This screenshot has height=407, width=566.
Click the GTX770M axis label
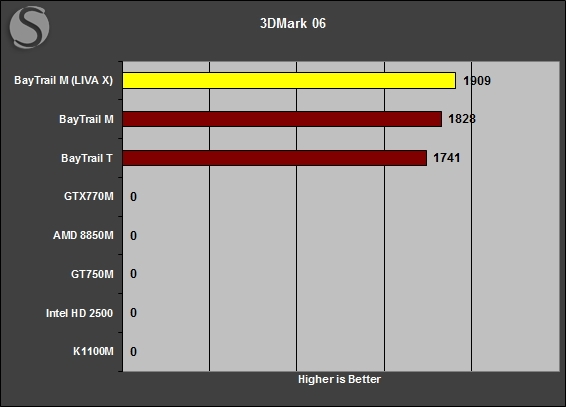pos(89,196)
